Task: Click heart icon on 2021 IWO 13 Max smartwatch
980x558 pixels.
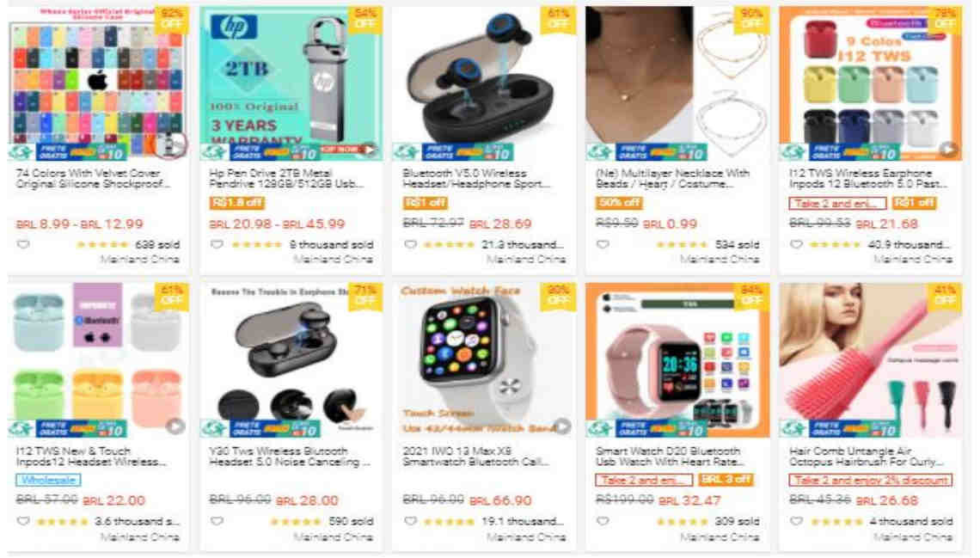Action: [410, 521]
